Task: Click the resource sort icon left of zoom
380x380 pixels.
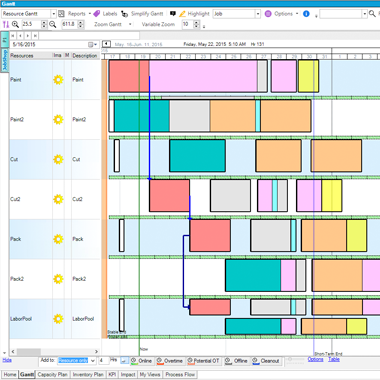Action: tap(6, 24)
